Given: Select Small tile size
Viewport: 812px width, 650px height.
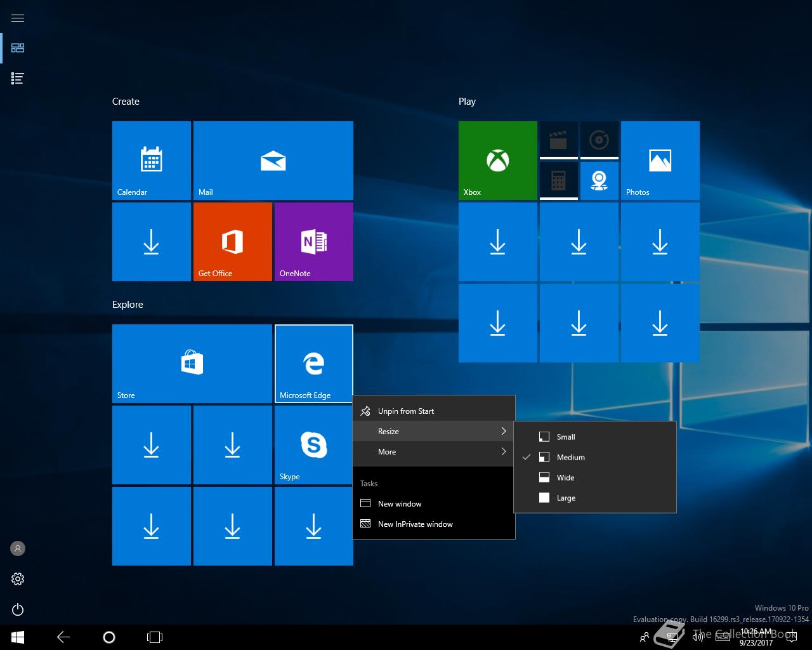Looking at the screenshot, I should coord(595,437).
